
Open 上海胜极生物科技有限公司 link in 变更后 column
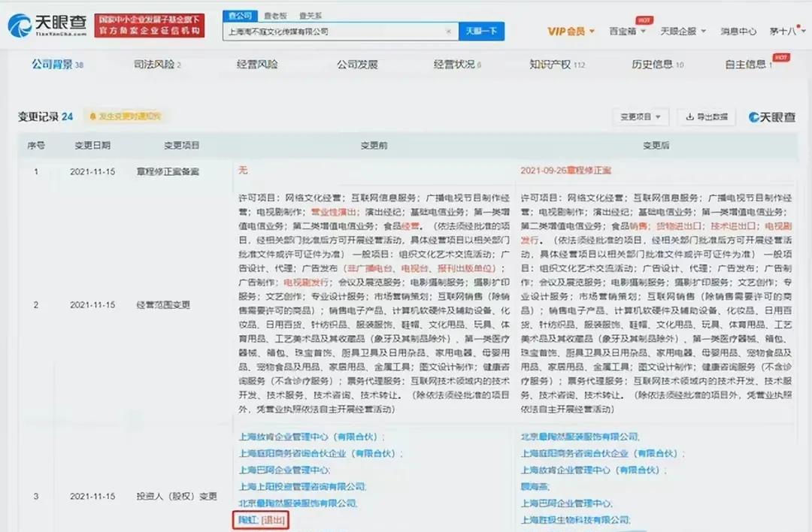coord(575,519)
